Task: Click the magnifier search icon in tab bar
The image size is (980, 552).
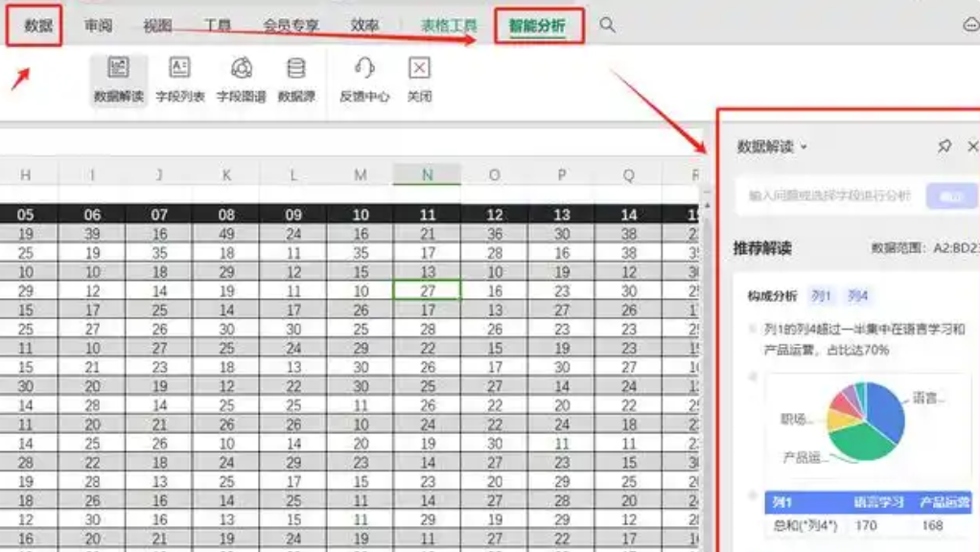Action: pos(607,25)
